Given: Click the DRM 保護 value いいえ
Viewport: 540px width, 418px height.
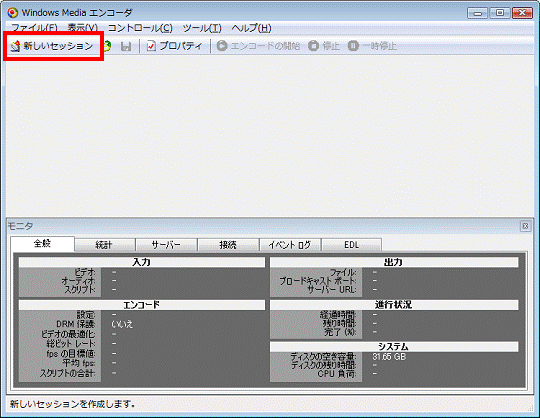Looking at the screenshot, I should 122,324.
